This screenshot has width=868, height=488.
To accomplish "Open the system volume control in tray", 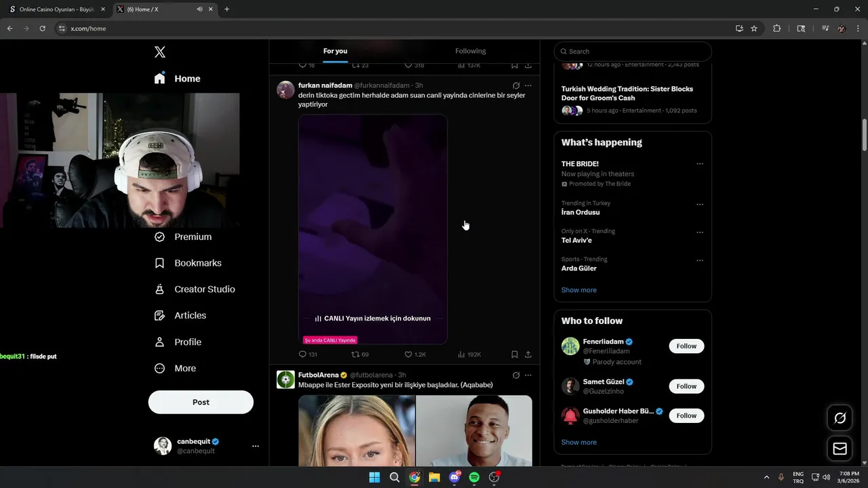I will point(826,477).
